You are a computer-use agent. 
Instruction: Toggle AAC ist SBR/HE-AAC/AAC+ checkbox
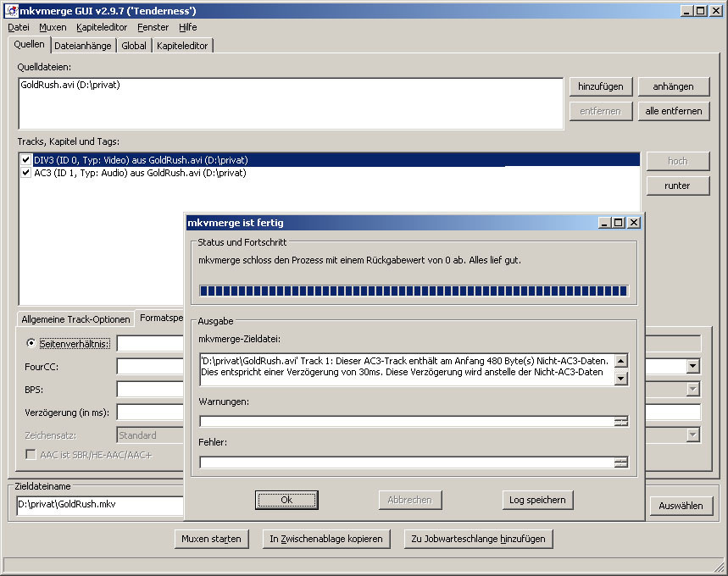tap(31, 454)
